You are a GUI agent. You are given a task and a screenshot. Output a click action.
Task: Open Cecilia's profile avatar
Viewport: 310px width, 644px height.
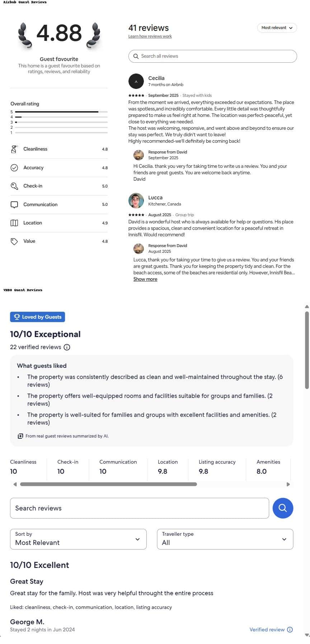pos(136,81)
